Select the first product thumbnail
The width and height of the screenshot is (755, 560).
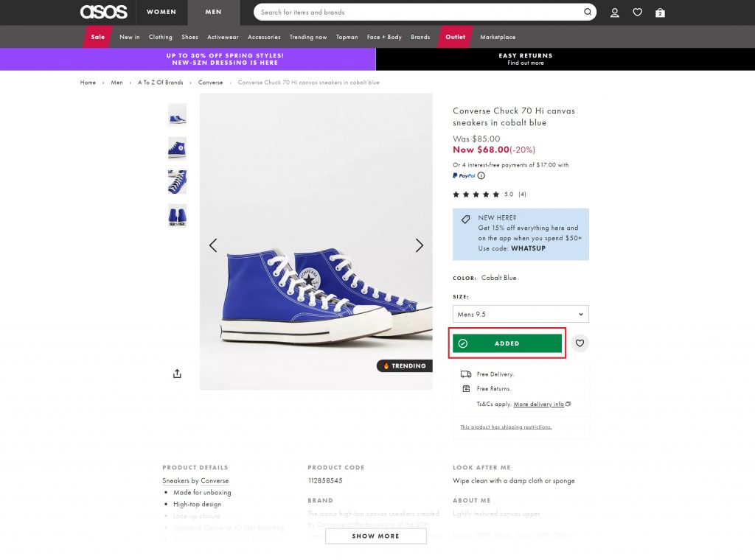[x=177, y=115]
